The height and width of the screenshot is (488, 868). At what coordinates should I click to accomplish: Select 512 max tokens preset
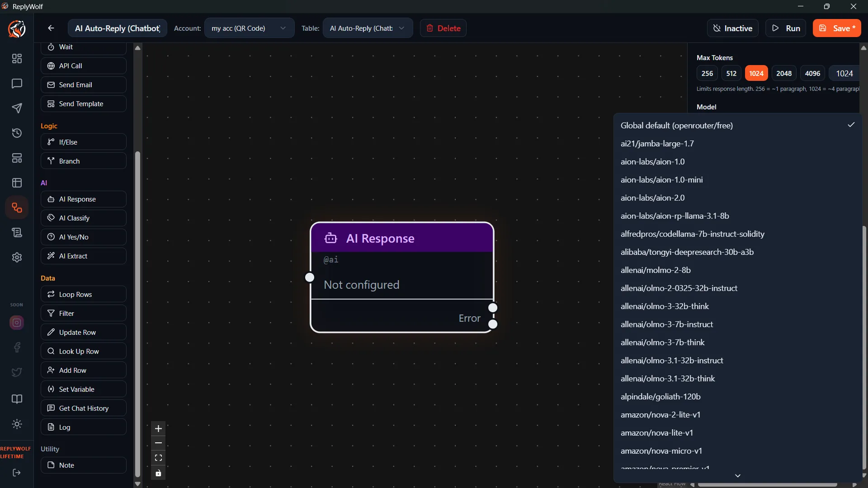tap(731, 73)
